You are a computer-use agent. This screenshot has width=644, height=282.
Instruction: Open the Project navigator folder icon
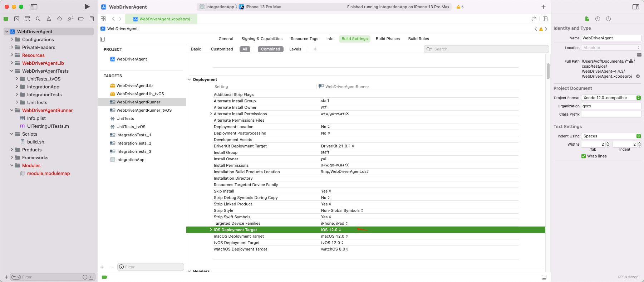tap(6, 19)
